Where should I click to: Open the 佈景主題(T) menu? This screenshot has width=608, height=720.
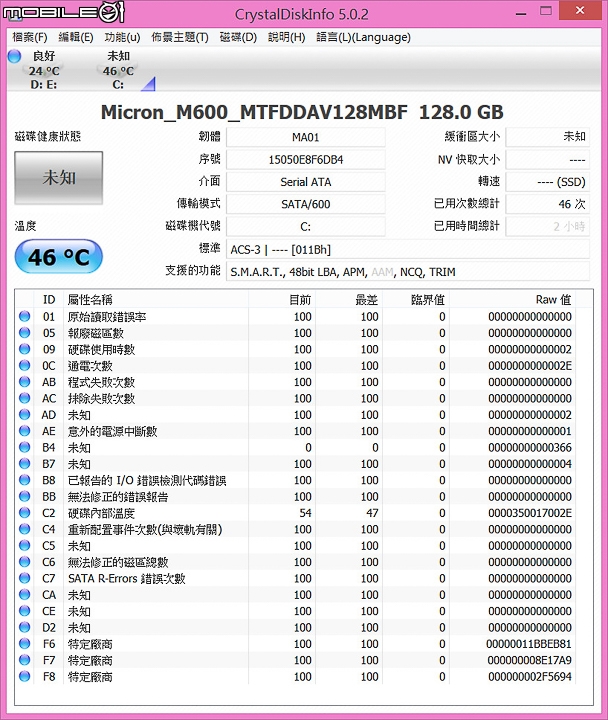pyautogui.click(x=180, y=37)
